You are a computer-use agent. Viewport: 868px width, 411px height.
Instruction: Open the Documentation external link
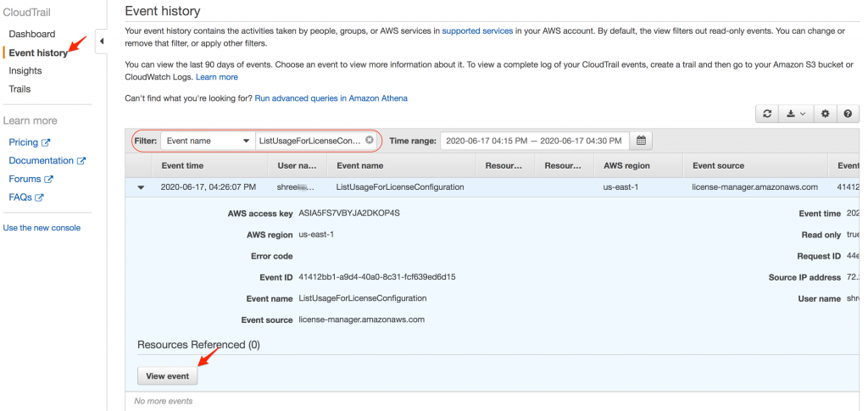click(47, 160)
